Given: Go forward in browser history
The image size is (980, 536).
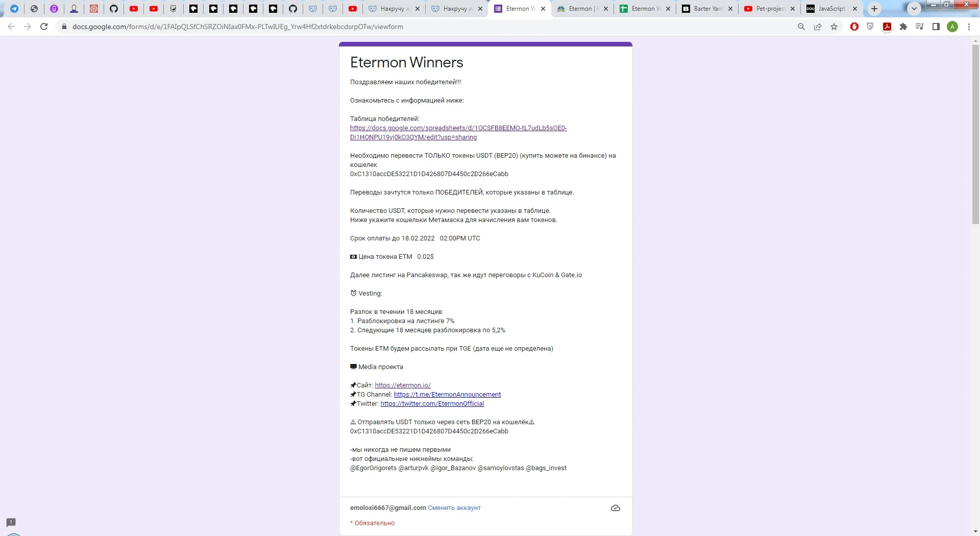Looking at the screenshot, I should (x=28, y=27).
